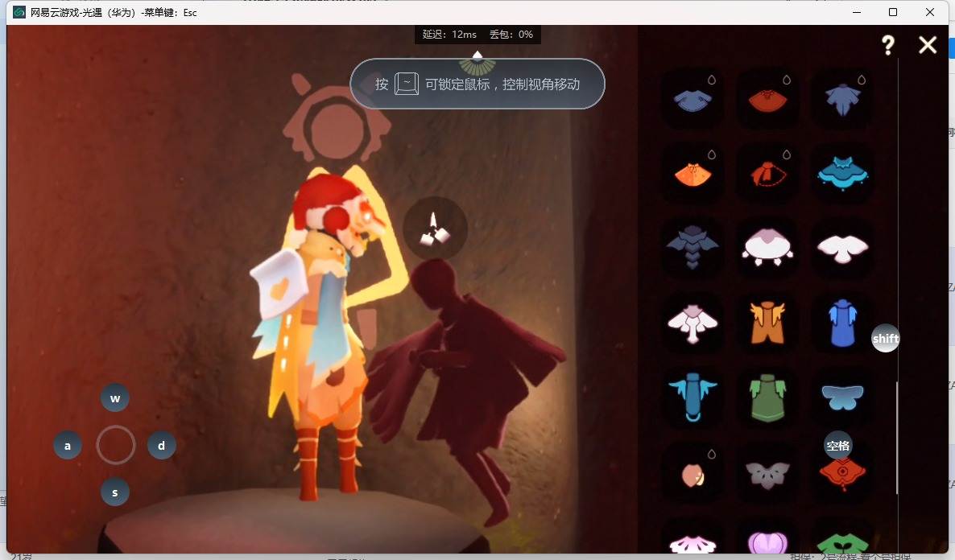The height and width of the screenshot is (560, 955).
Task: Click the shift virtual key button
Action: [885, 339]
